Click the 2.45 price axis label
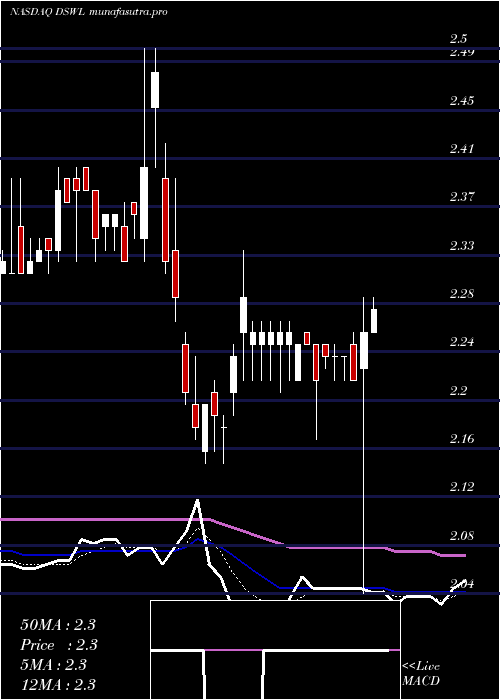Image resolution: width=500 pixels, height=700 pixels. click(x=461, y=100)
